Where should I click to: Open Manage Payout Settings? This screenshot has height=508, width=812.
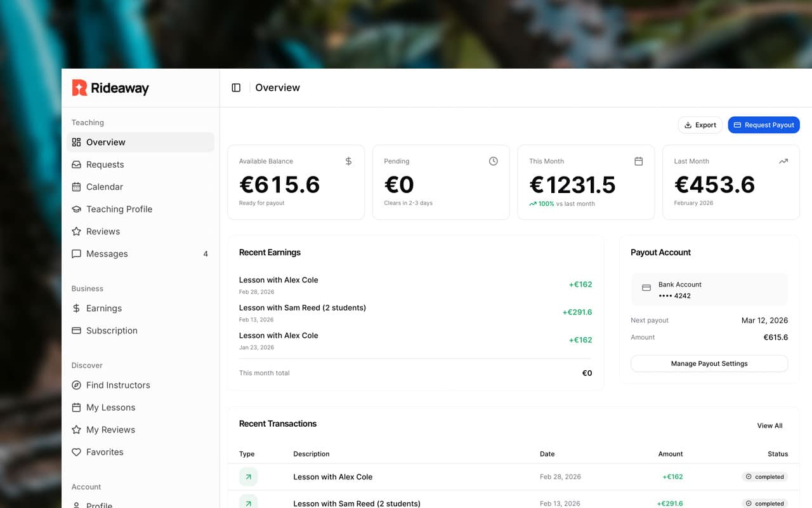[709, 363]
